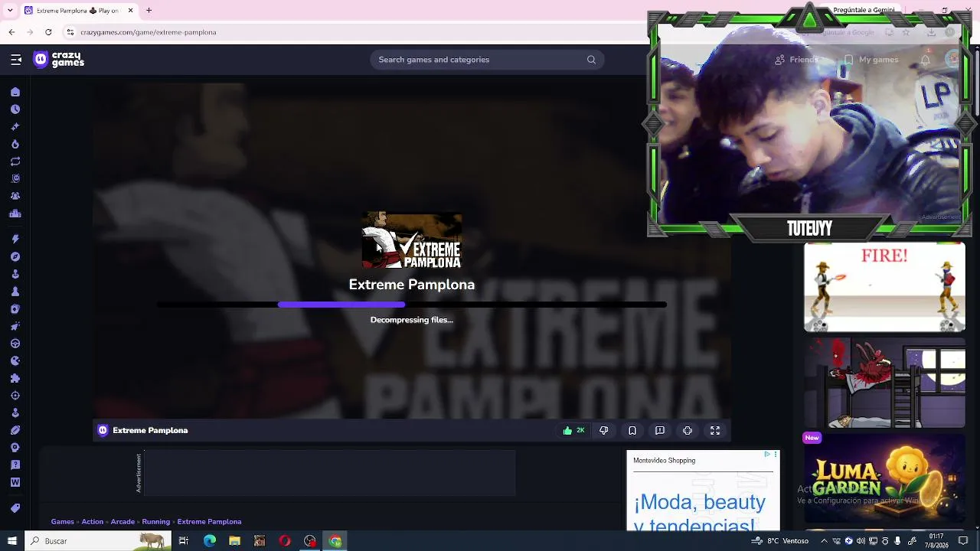Report a bug with the flag icon
Viewport: 980px width, 551px height.
click(660, 431)
